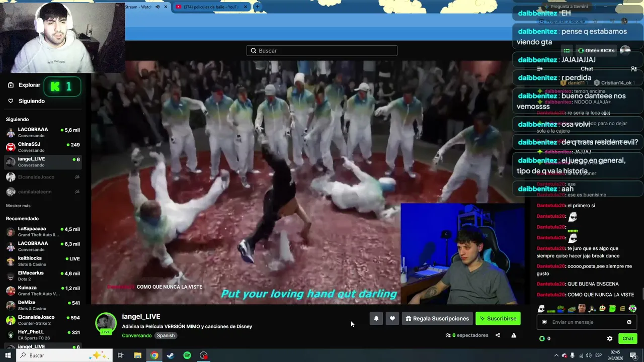Switch to Chrome on taskbar
This screenshot has height=362, width=644.
(154, 355)
